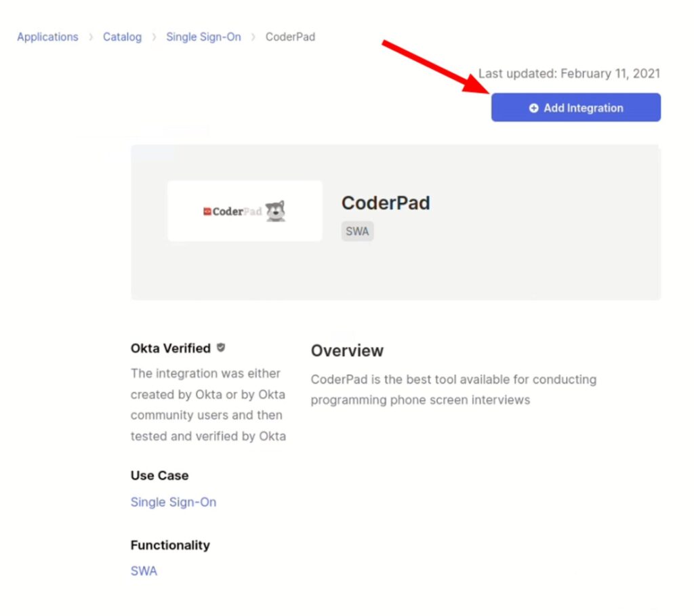Click the Add Integration button
Image resolution: width=694 pixels, height=616 pixels.
tap(575, 107)
